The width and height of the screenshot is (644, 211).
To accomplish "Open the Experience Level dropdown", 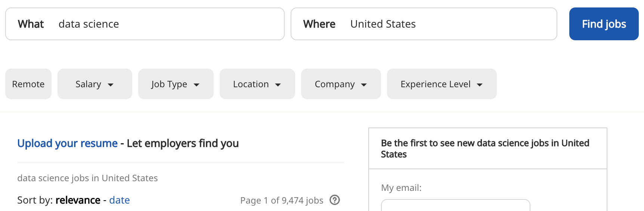I will [x=442, y=84].
